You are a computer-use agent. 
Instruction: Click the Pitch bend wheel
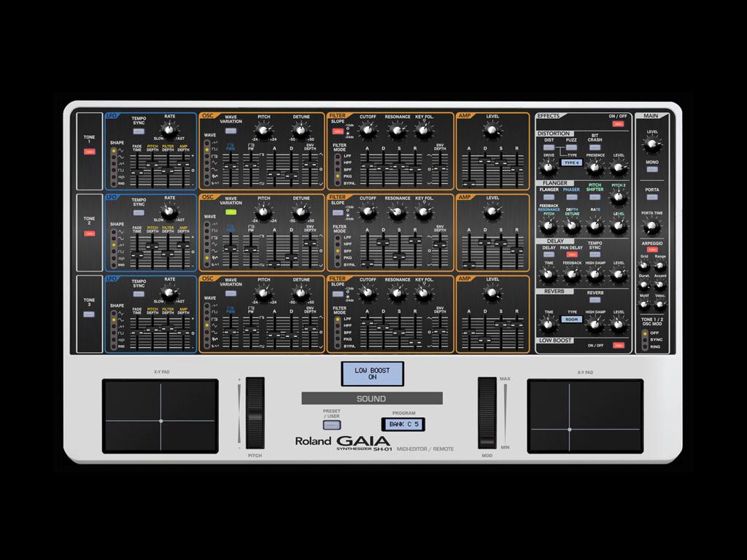click(255, 413)
